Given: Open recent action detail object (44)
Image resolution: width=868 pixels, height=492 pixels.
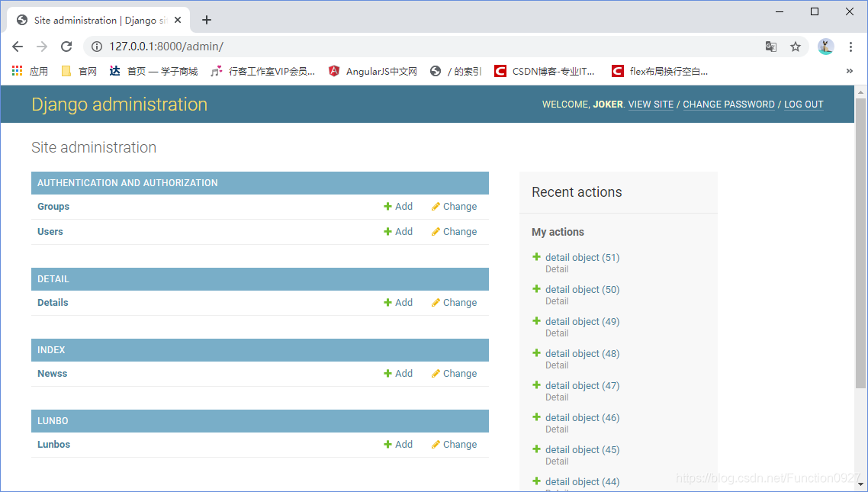Looking at the screenshot, I should coord(583,482).
